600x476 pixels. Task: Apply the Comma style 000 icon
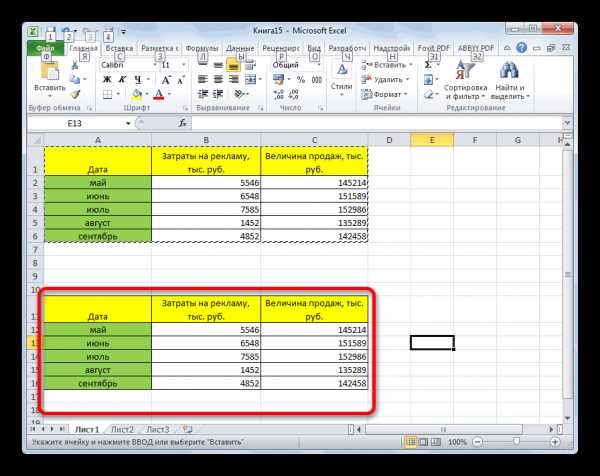[x=316, y=80]
